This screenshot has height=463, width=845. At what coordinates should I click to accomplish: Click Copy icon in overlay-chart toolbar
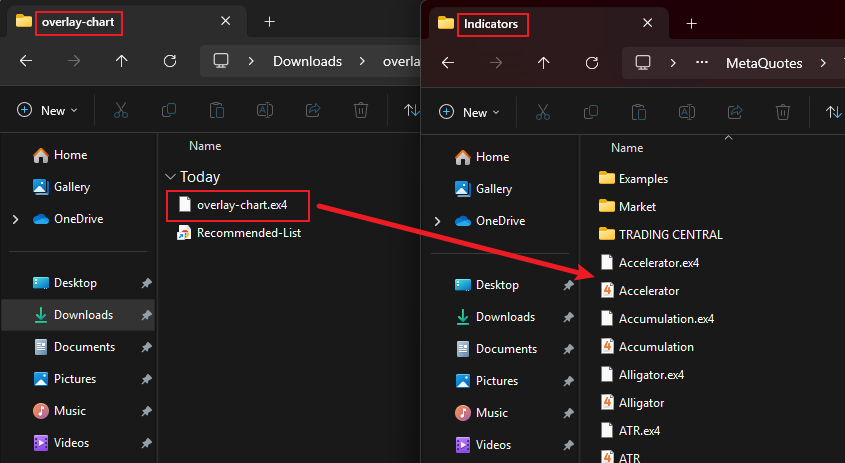[169, 110]
